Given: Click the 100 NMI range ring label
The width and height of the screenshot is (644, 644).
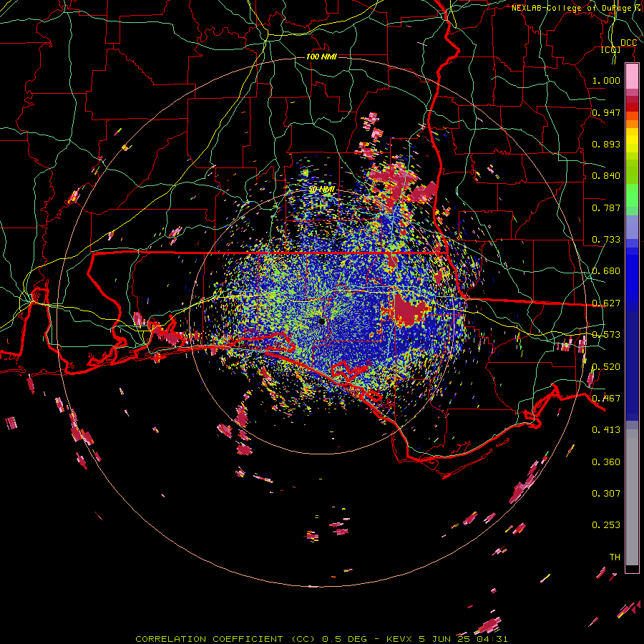Looking at the screenshot, I should 321,57.
